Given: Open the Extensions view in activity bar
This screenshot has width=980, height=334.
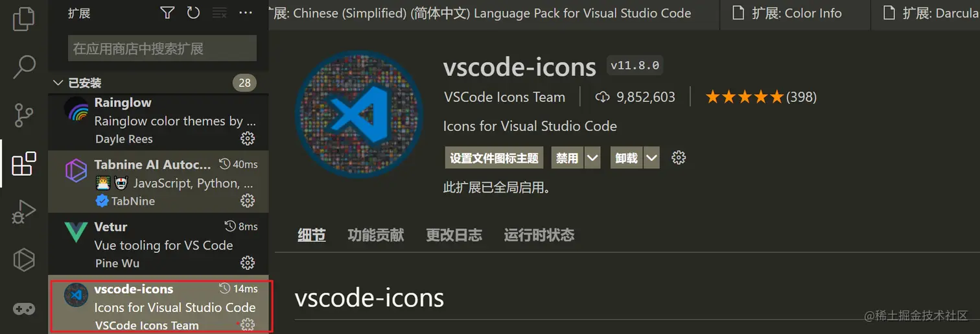Looking at the screenshot, I should pyautogui.click(x=24, y=163).
